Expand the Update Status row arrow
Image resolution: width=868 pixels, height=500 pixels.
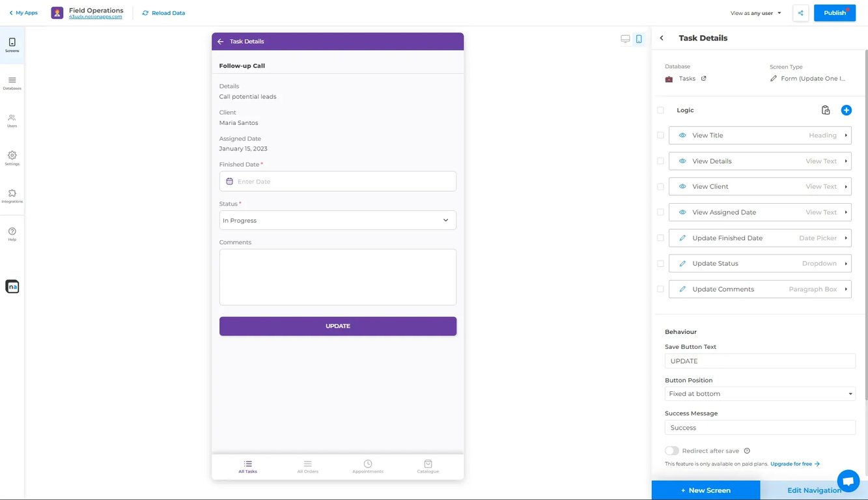(x=846, y=264)
